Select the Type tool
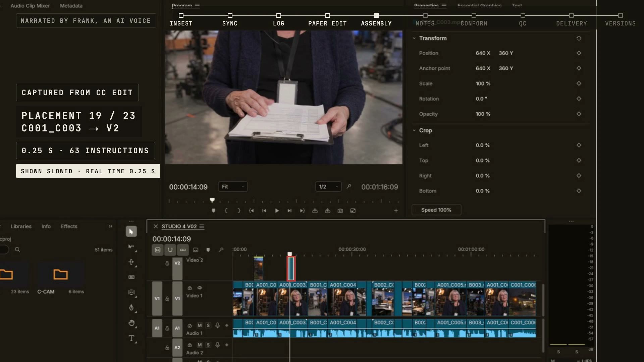This screenshot has width=644, height=362. click(x=131, y=338)
